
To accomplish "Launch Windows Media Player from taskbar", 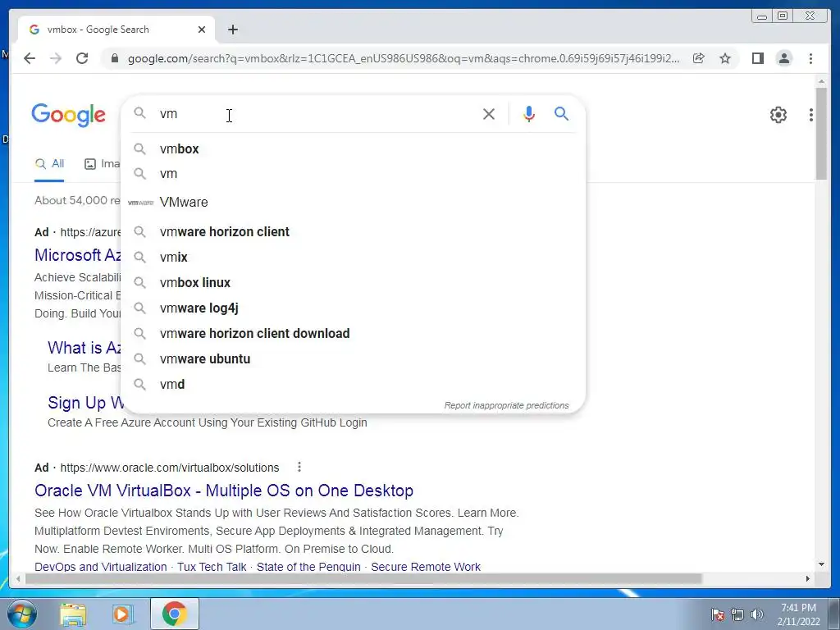I will [x=122, y=614].
